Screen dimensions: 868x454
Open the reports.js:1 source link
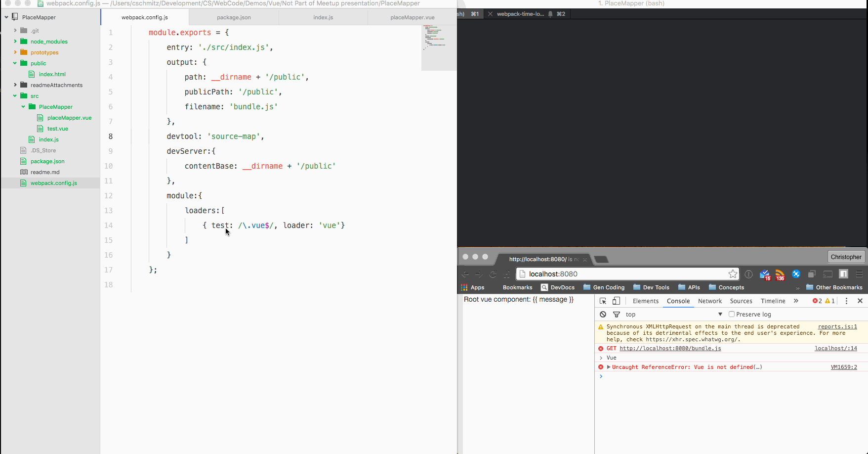(837, 326)
